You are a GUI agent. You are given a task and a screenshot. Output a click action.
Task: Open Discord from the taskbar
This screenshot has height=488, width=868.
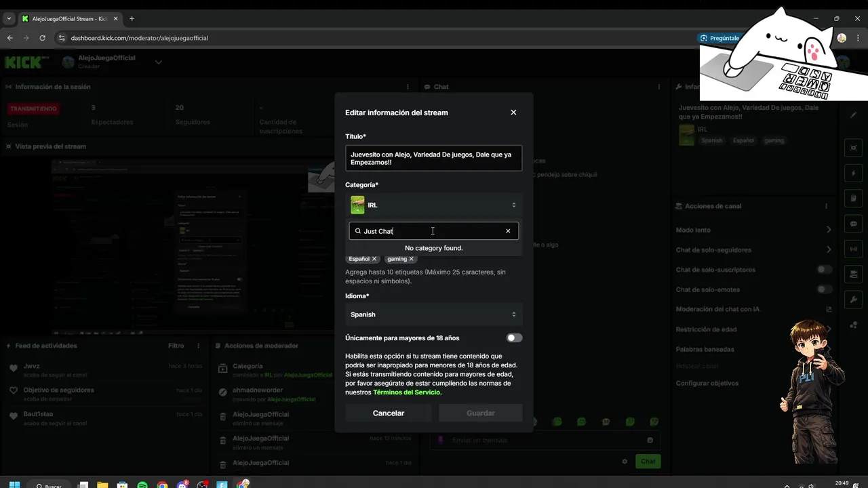pos(182,485)
